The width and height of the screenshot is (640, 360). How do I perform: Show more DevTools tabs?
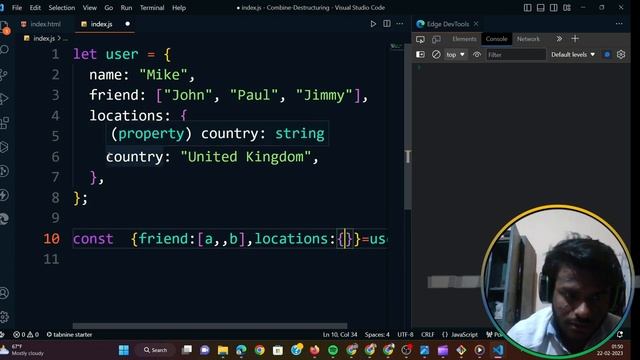(x=559, y=39)
